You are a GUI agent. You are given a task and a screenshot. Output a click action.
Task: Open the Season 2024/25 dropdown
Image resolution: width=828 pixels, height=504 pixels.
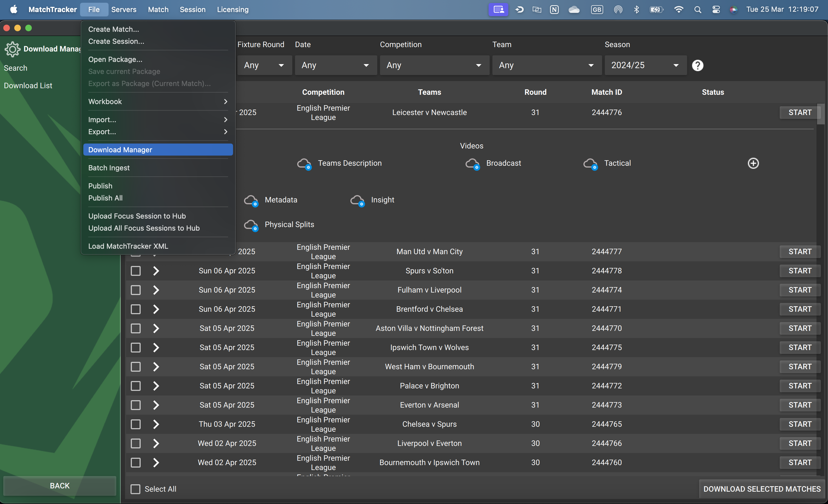pos(645,65)
